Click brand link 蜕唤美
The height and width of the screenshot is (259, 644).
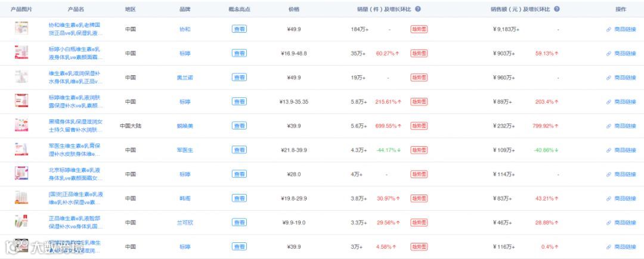click(x=185, y=126)
